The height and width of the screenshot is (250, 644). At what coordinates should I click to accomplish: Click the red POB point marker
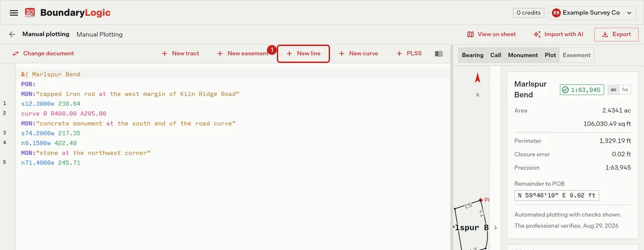tap(481, 200)
